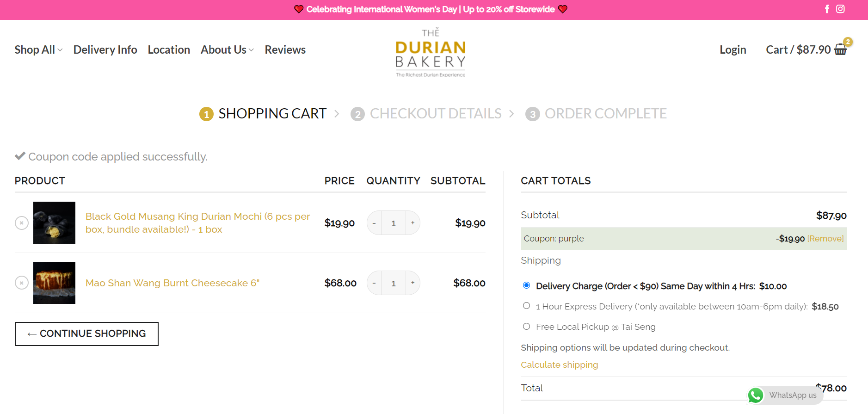Remove the purple coupon
This screenshot has height=414, width=868.
point(825,239)
